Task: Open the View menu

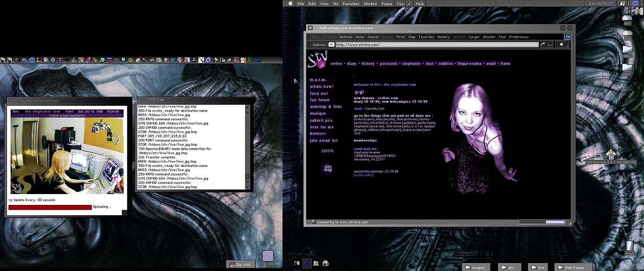Action: [324, 3]
